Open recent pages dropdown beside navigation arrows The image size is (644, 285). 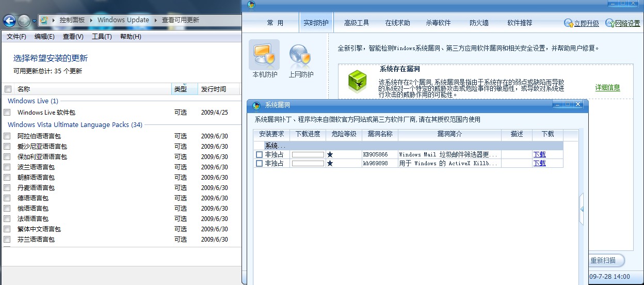[34, 21]
